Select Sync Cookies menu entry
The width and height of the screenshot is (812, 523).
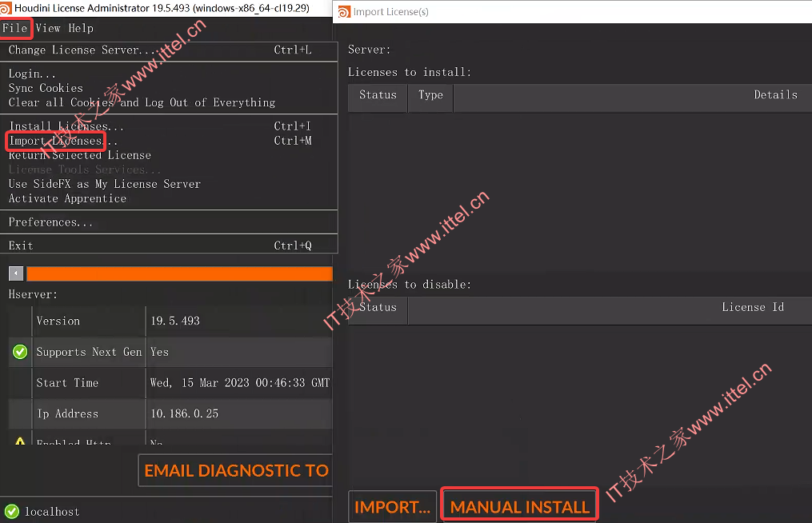pyautogui.click(x=169, y=89)
